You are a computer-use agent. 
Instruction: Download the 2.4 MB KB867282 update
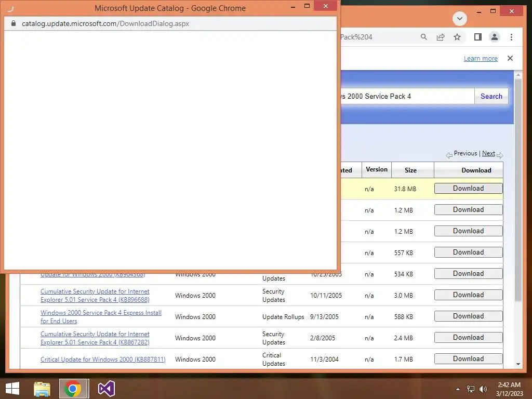pyautogui.click(x=468, y=338)
